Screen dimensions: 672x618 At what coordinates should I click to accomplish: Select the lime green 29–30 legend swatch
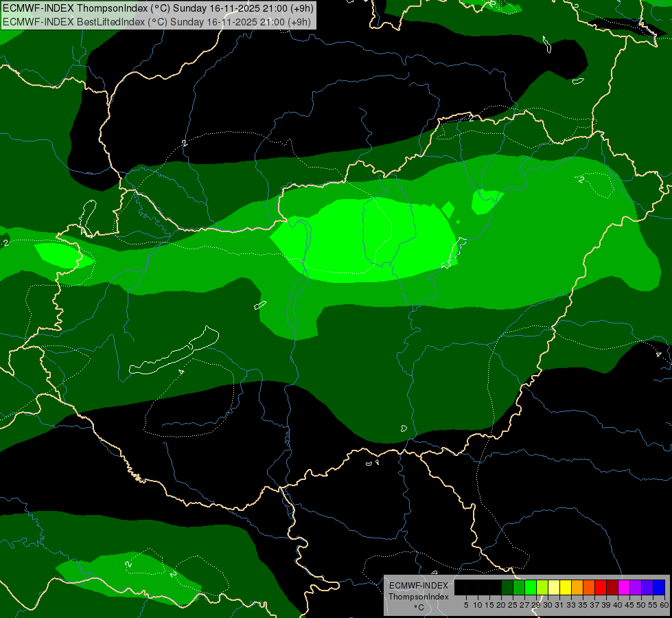coord(542,588)
